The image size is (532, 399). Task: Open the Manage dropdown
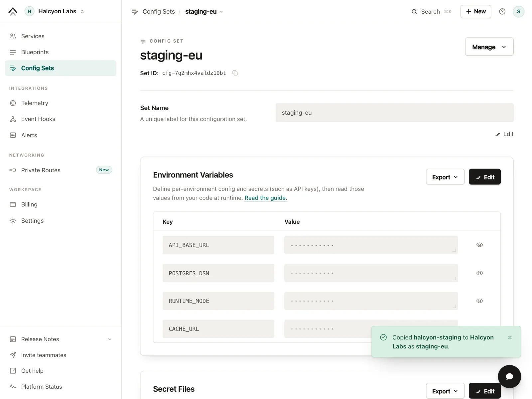(489, 47)
